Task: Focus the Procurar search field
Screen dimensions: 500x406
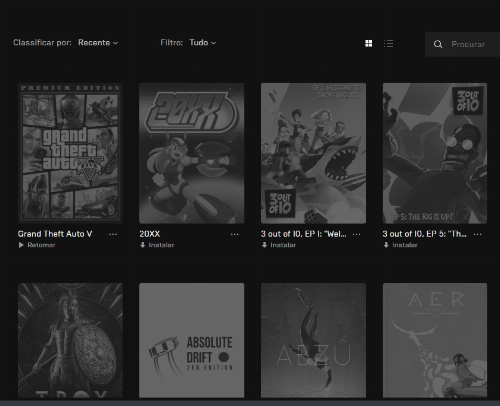Action: point(463,44)
